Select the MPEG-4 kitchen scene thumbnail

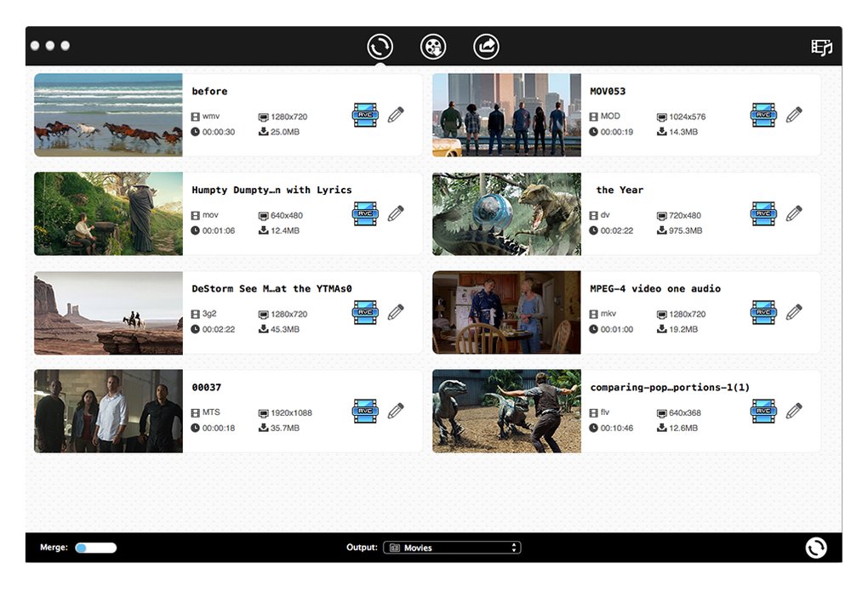506,313
